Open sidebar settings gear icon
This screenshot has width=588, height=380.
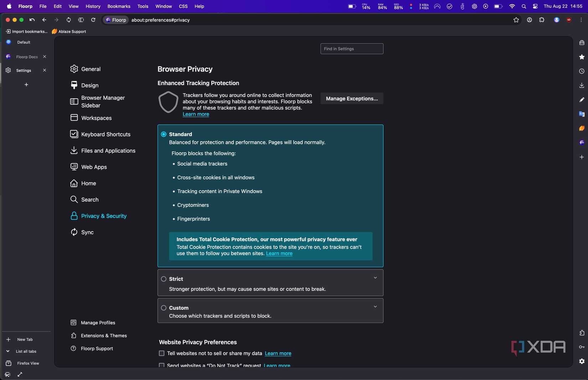(582, 361)
